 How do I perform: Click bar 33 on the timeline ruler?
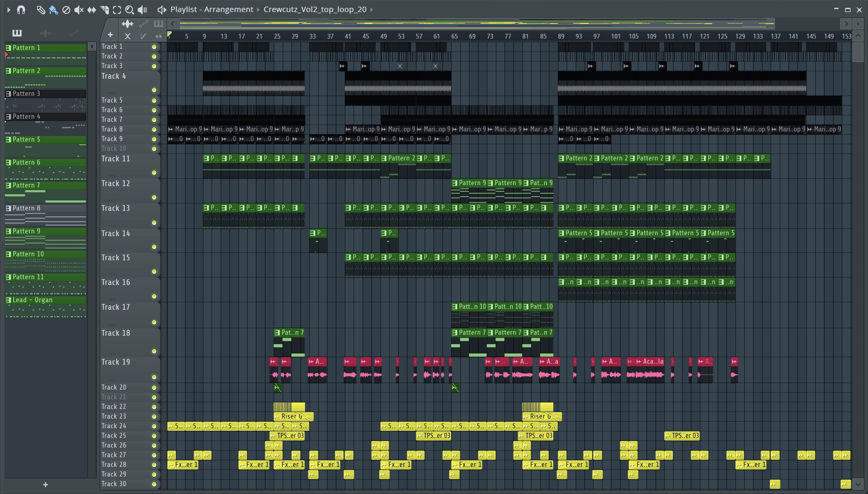click(312, 36)
